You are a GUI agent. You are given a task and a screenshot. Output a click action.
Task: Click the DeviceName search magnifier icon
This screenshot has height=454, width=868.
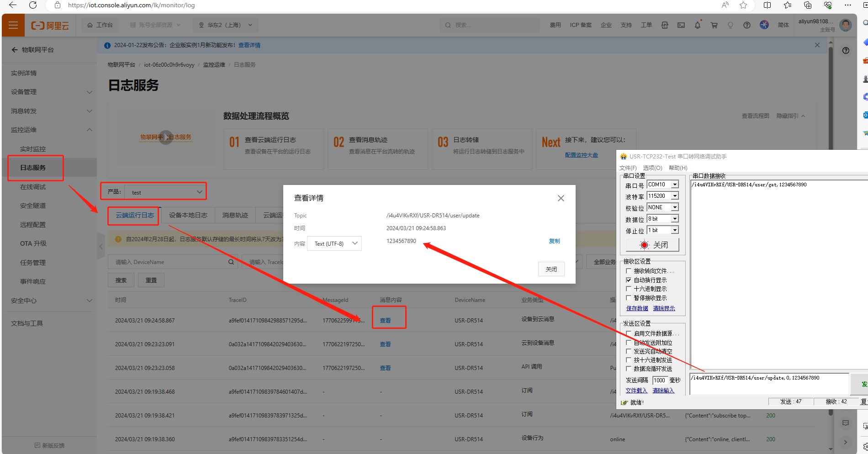pyautogui.click(x=231, y=262)
